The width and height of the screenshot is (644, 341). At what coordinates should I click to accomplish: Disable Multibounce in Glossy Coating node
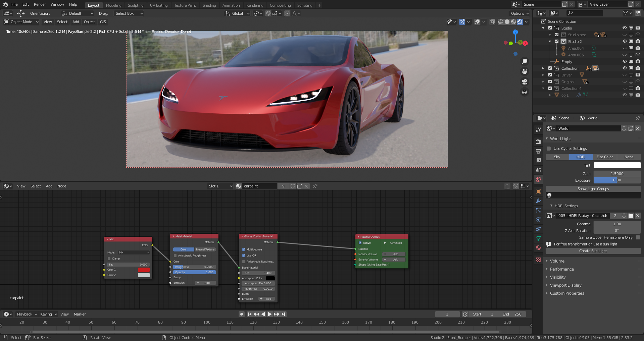click(244, 249)
